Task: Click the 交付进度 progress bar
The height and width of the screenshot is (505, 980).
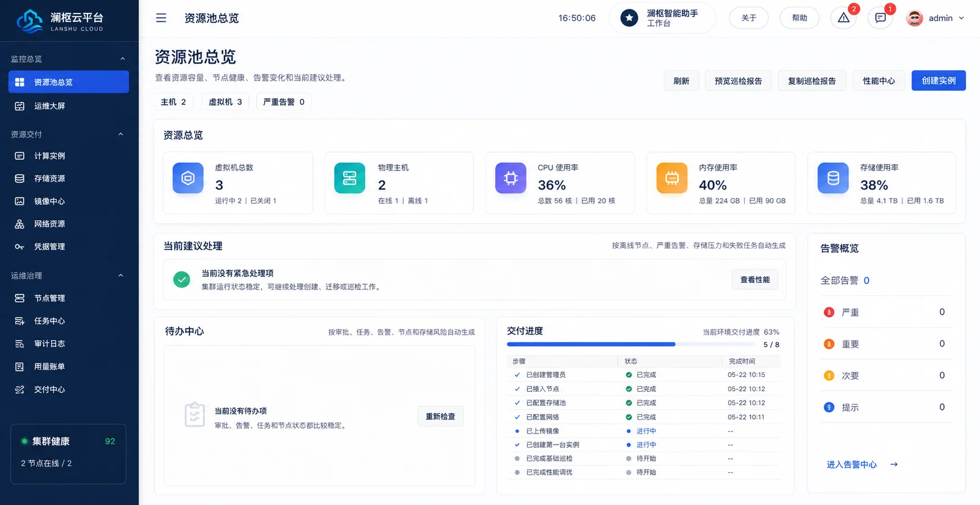Action: pyautogui.click(x=631, y=344)
